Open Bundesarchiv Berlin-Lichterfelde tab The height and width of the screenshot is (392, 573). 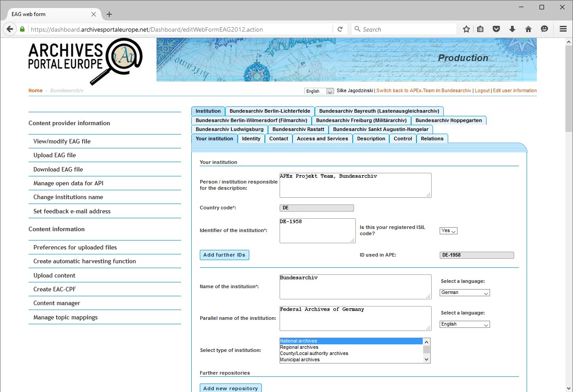[x=270, y=111]
